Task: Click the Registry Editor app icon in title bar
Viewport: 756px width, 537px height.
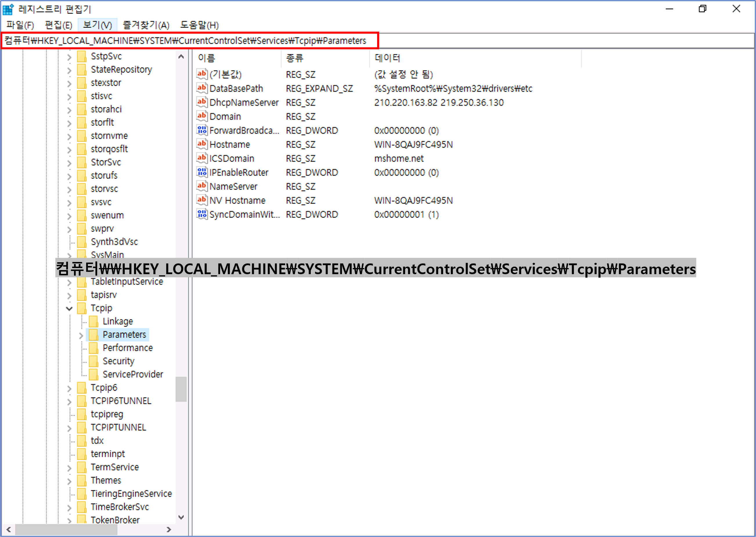Action: click(x=8, y=9)
